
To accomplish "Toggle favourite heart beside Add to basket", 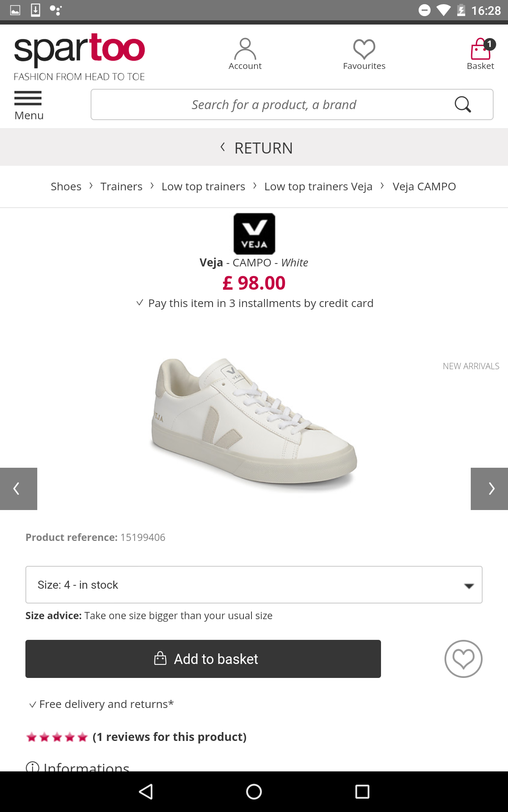I will [464, 659].
